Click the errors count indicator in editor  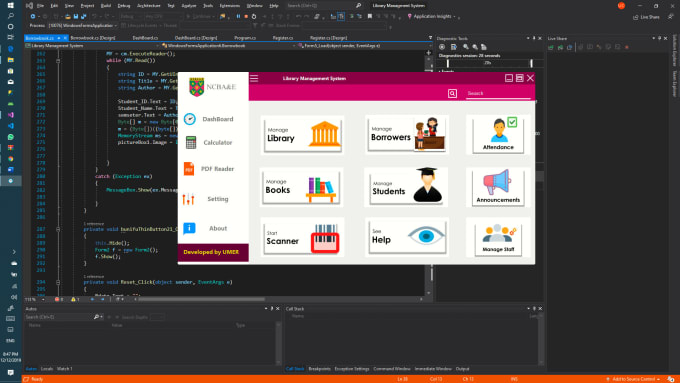pos(59,299)
